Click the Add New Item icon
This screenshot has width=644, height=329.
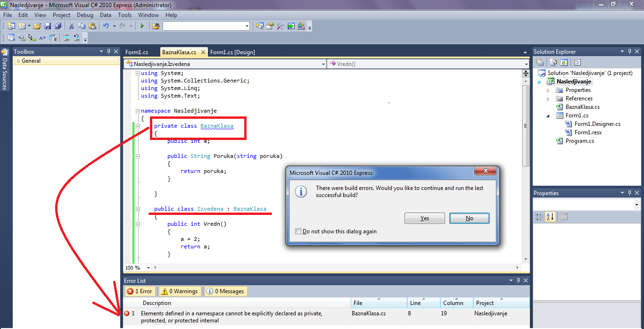point(21,26)
